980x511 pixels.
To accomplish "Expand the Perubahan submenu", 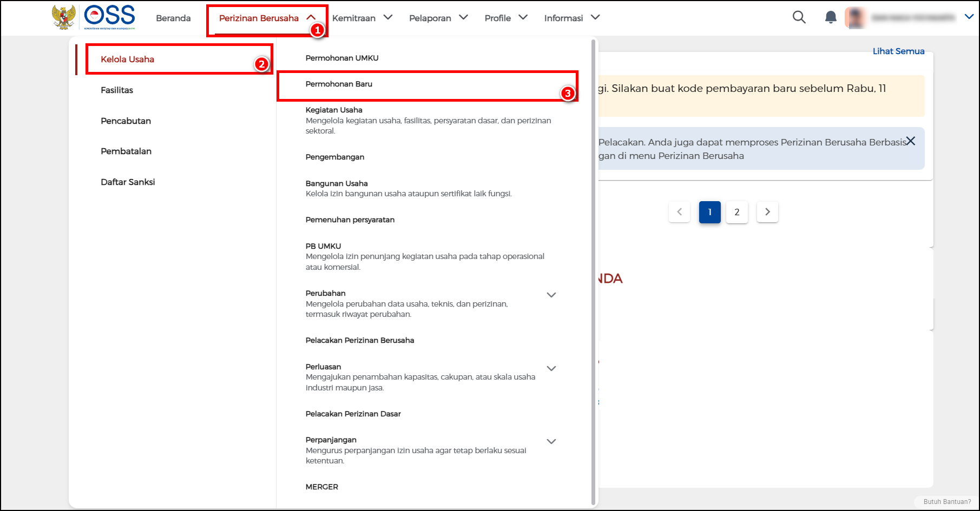I will point(551,295).
